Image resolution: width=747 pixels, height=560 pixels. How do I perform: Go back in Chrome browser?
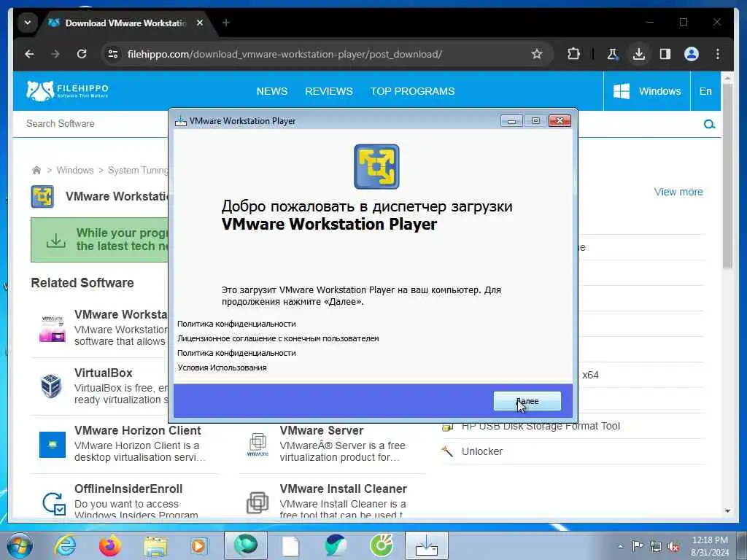29,54
